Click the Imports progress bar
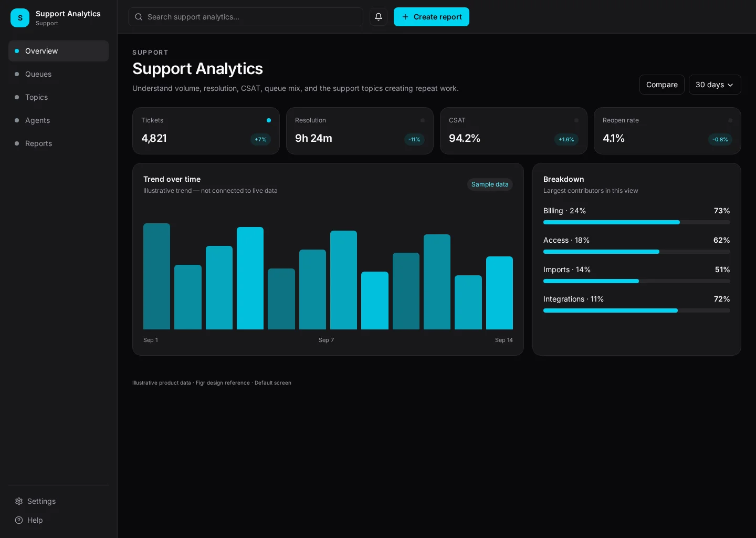 (x=637, y=281)
